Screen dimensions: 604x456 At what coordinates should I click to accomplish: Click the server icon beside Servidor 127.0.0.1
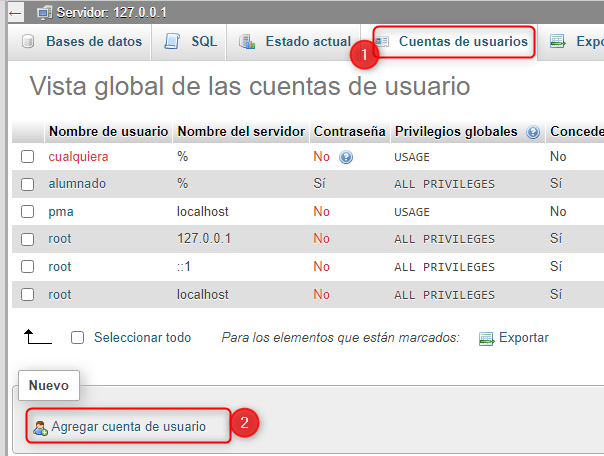point(43,13)
